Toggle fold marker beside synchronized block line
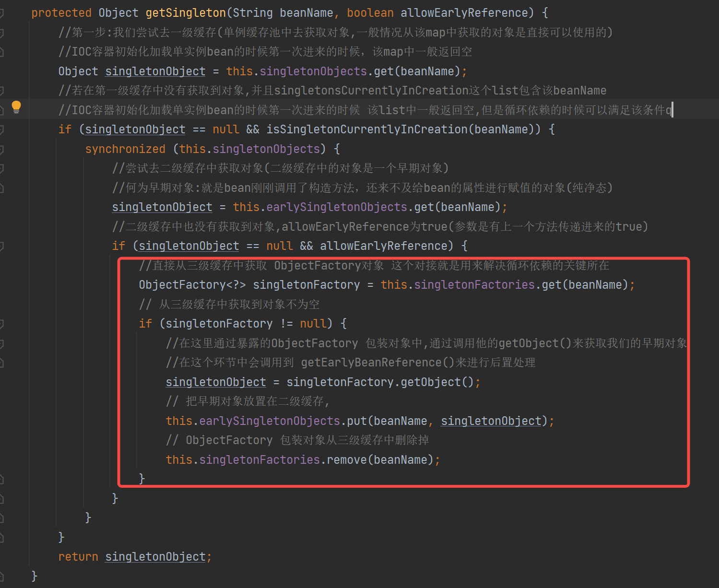The width and height of the screenshot is (719, 588). click(1, 149)
